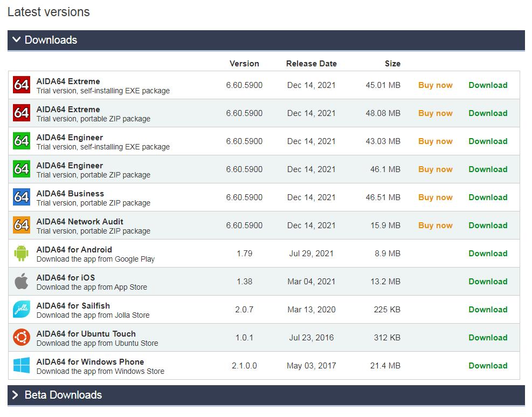Buy now AIDA64 Engineer ZIP package

point(436,169)
